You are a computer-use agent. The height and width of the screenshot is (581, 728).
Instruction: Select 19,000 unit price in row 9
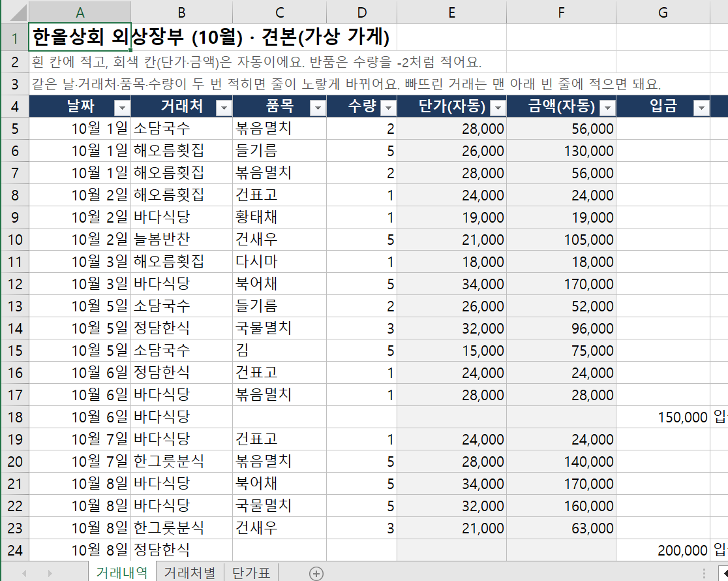point(452,217)
